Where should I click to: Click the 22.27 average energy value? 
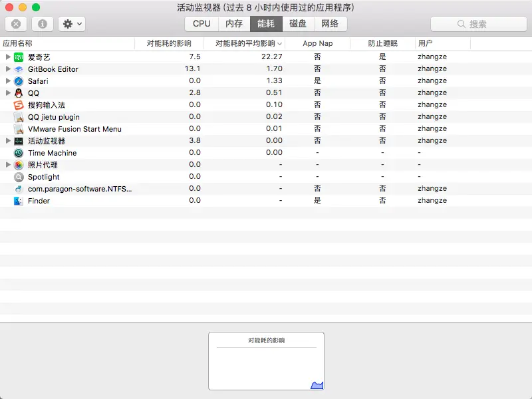pos(272,57)
